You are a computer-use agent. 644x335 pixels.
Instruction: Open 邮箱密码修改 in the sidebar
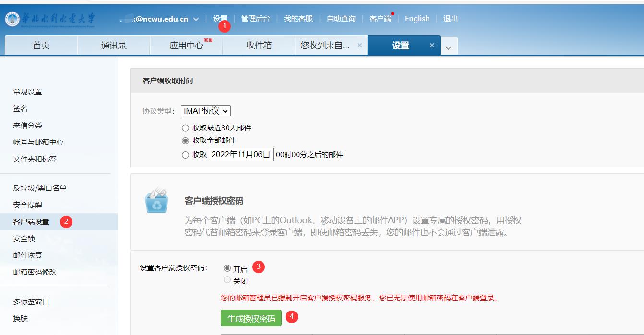pos(35,272)
